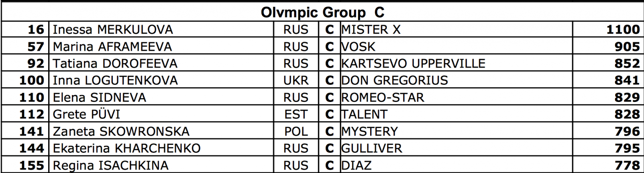Viewport: 644px width, 173px height.
Task: Select MYSTERY horse name cell
Action: pyautogui.click(x=369, y=132)
